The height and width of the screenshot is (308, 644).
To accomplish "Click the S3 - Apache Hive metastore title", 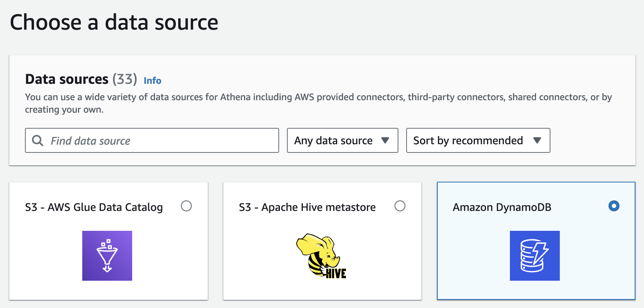I will [307, 207].
